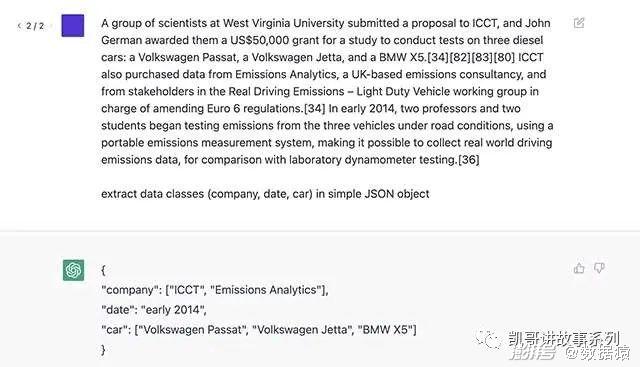Click the purple user avatar square
This screenshot has width=640, height=367.
point(73,25)
